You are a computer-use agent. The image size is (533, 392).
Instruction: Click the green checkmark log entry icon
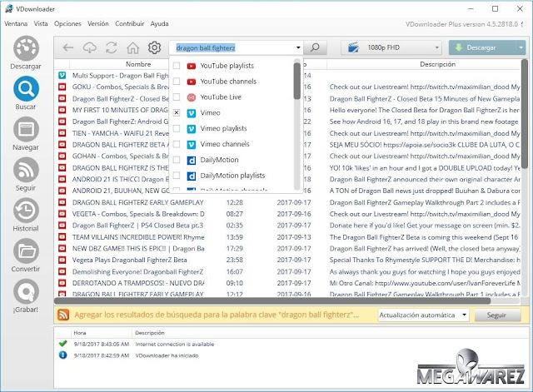62,344
